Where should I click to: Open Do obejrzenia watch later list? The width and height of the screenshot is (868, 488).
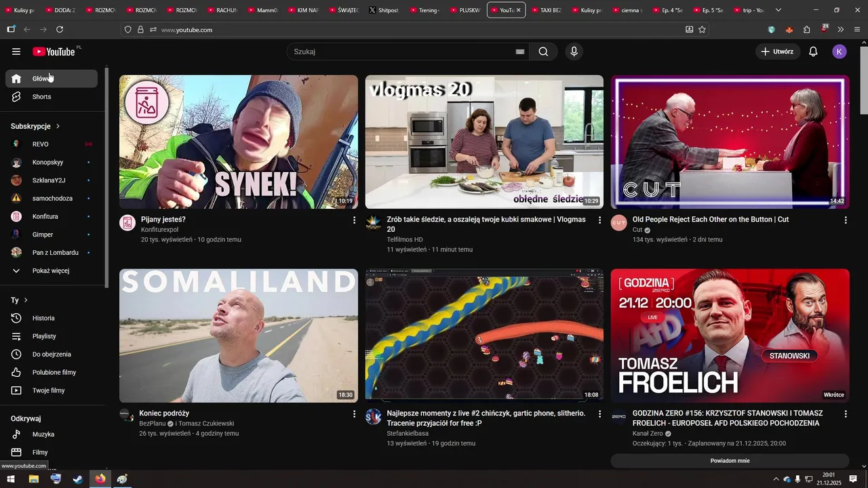52,354
